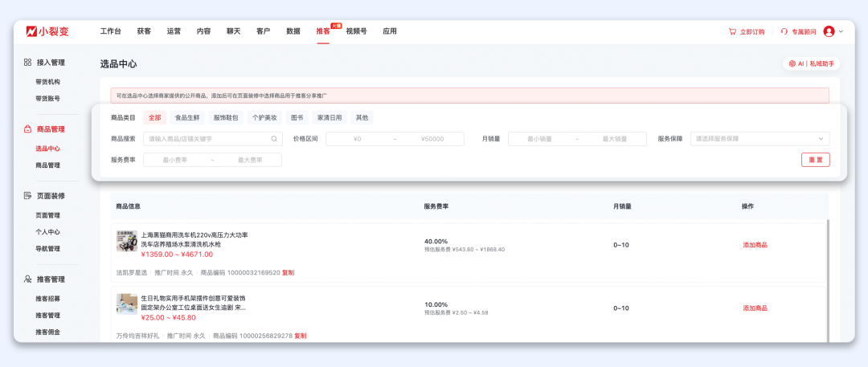Screen dimensions: 868x367
Task: Click the 页面装修 sidebar section icon
Action: pyautogui.click(x=27, y=195)
